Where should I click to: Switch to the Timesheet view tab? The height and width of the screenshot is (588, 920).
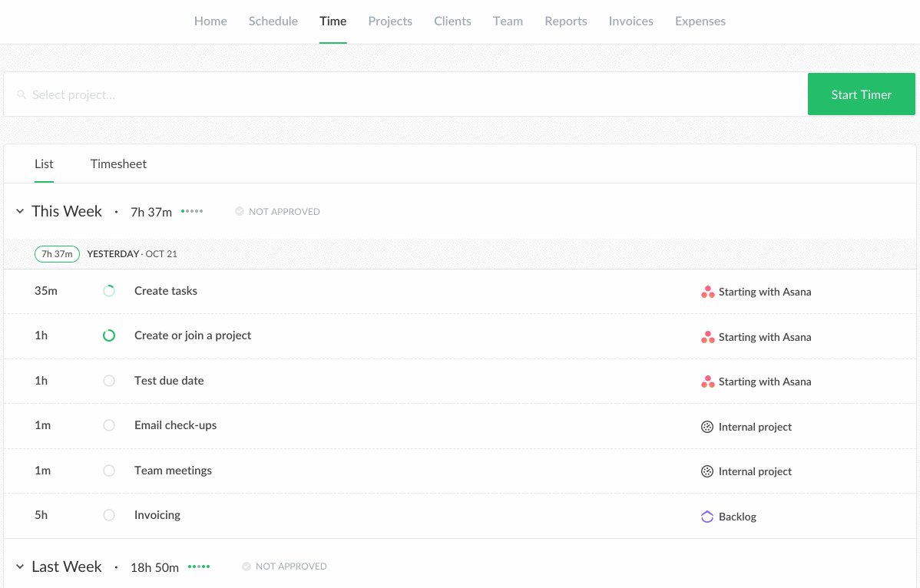click(x=118, y=164)
